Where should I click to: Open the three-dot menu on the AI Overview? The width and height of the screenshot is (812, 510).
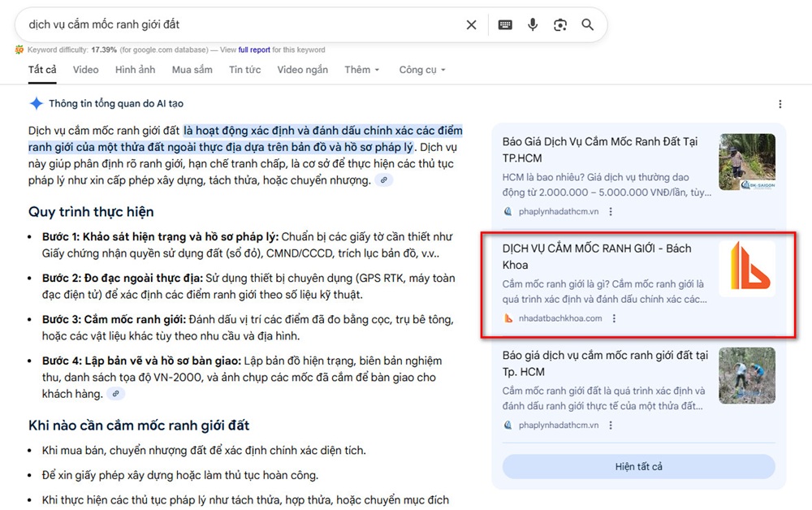point(780,104)
